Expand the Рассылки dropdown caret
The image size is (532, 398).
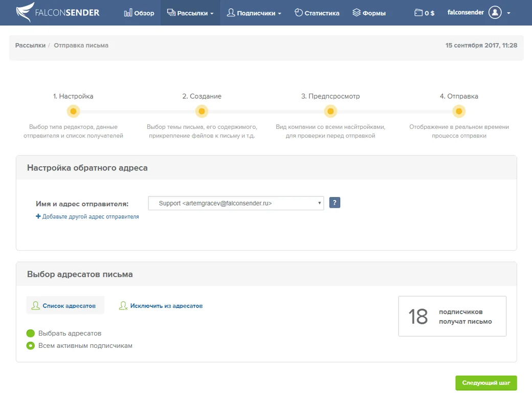click(x=212, y=14)
